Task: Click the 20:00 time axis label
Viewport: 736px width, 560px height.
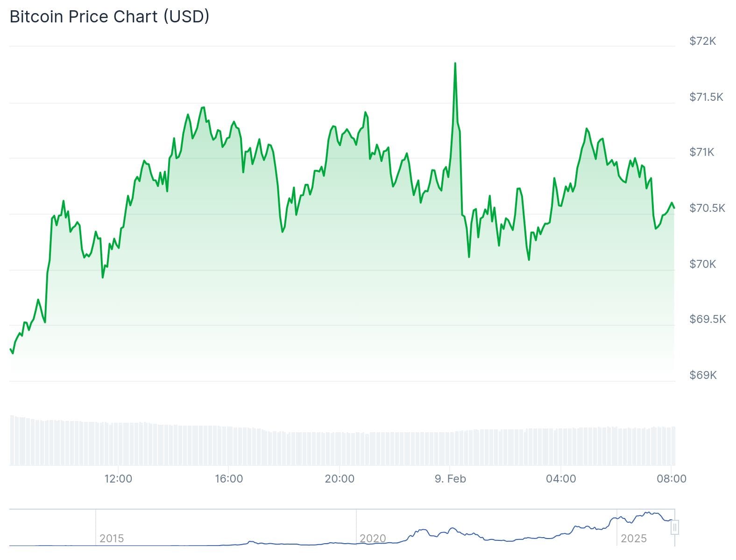Action: pyautogui.click(x=340, y=479)
